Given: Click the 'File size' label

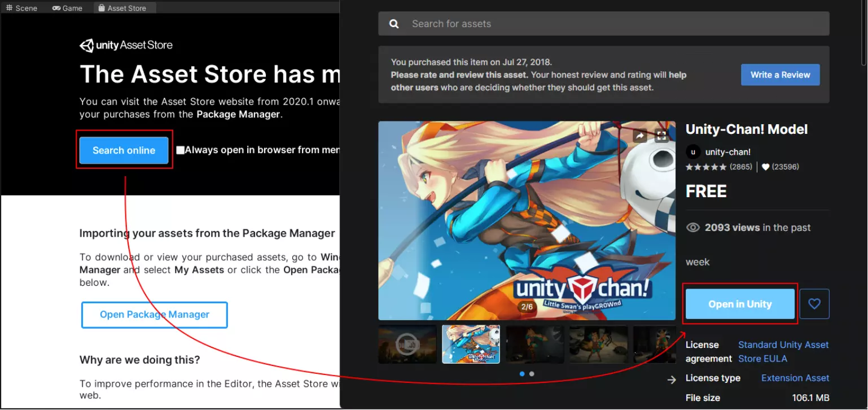Looking at the screenshot, I should point(703,398).
